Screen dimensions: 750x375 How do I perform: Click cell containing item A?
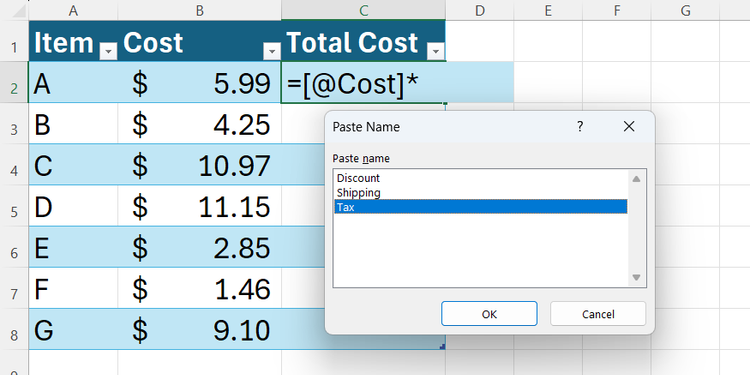[73, 82]
